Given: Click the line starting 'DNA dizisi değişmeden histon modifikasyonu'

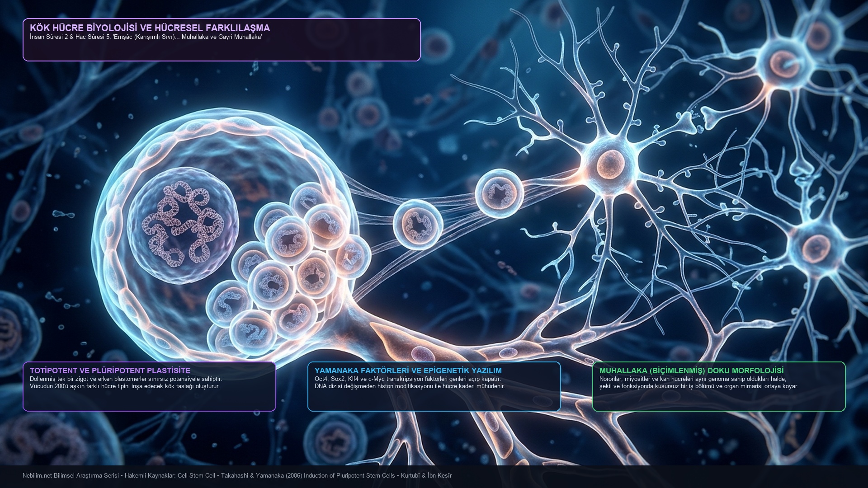Looking at the screenshot, I should point(410,386).
